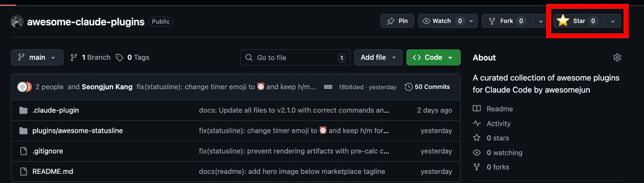Open the green Code dropdown button
This screenshot has width=644, height=183.
click(x=433, y=57)
